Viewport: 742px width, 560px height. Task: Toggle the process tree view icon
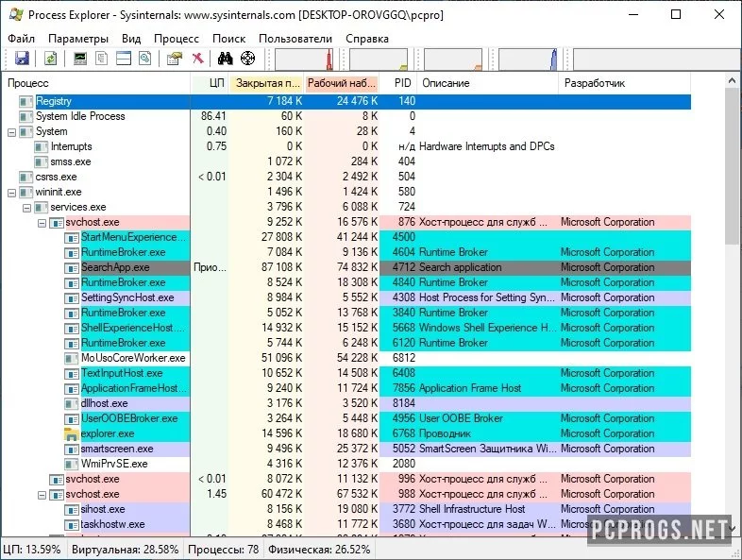(101, 59)
